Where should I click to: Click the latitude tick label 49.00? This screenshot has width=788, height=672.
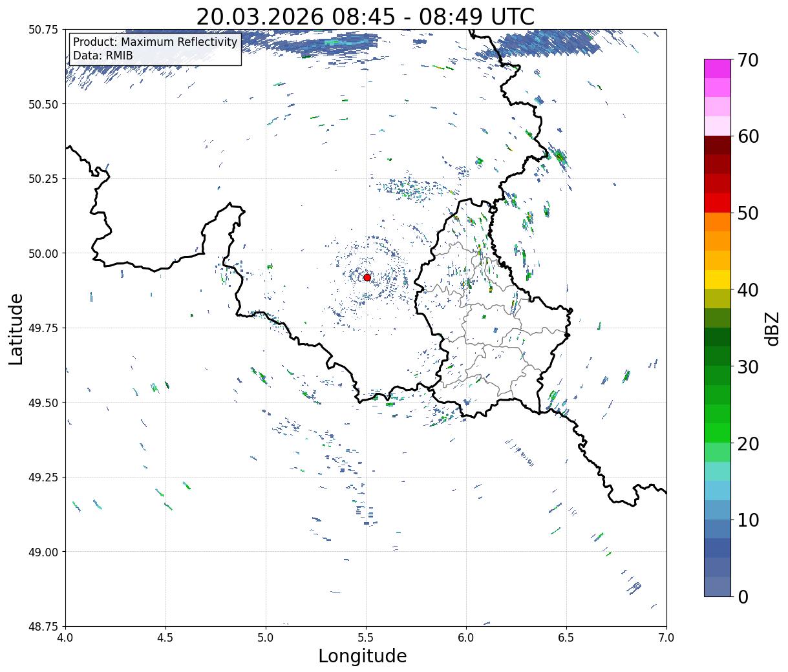tap(43, 552)
